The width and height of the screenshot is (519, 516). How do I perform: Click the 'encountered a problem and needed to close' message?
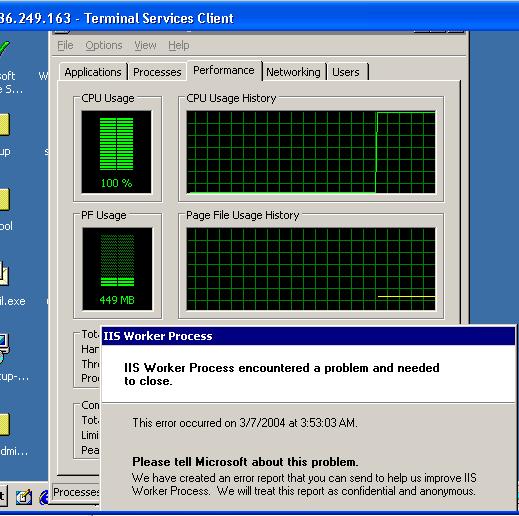coord(282,374)
